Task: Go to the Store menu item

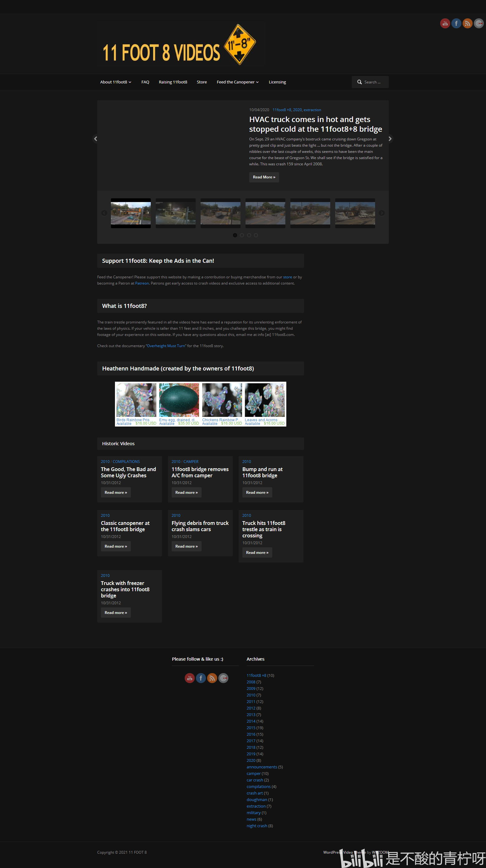Action: coord(202,82)
